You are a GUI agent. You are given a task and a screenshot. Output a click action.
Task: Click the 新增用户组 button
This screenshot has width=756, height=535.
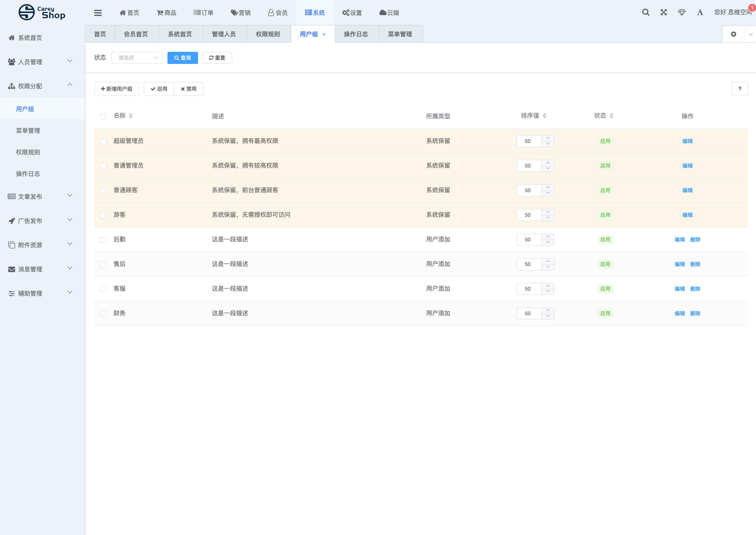tap(117, 89)
